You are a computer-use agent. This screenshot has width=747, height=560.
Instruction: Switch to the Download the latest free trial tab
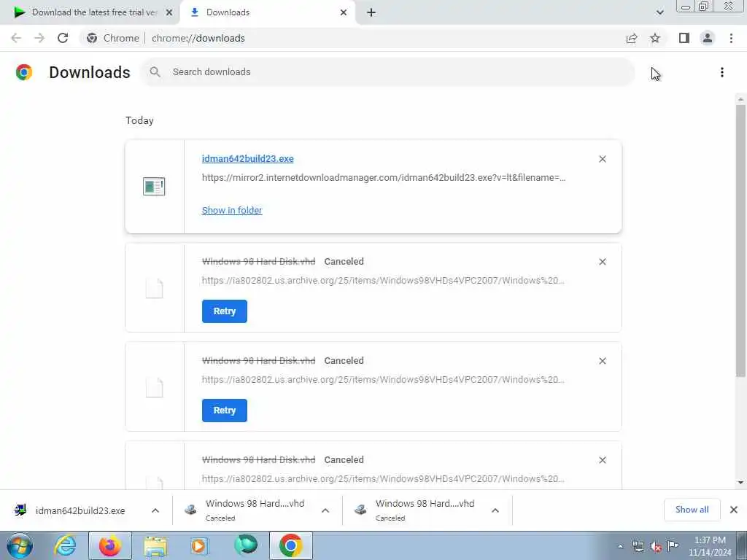tap(90, 12)
